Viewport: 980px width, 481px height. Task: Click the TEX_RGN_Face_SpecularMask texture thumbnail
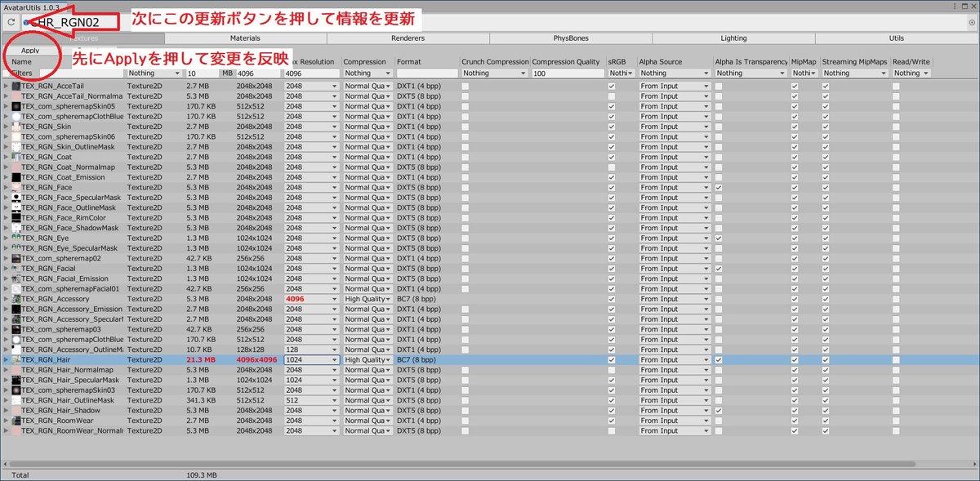pos(16,198)
